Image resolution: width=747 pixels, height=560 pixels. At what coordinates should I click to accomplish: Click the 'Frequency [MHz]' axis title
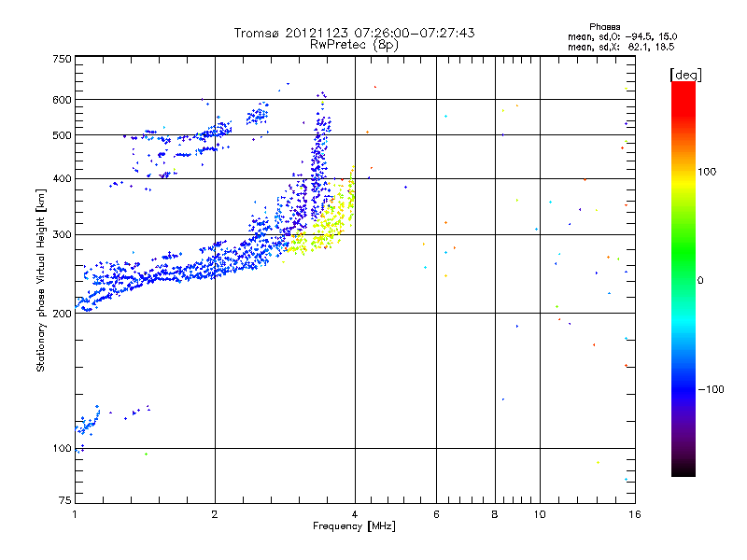pos(354,526)
